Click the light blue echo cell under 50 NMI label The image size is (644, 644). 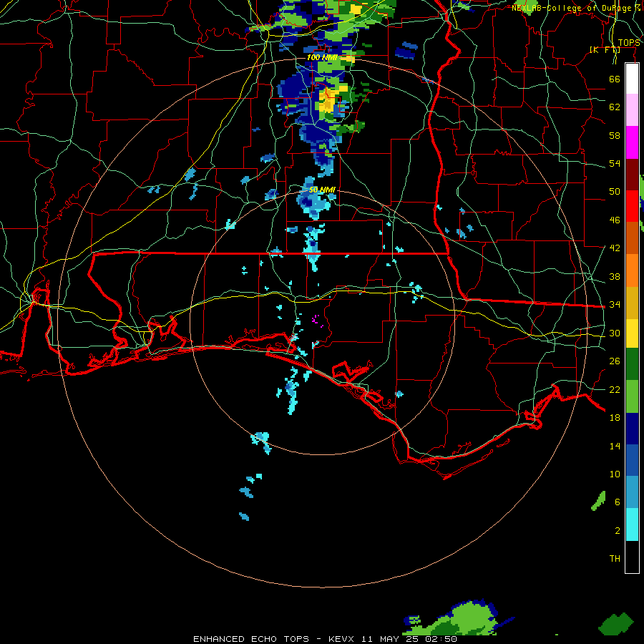pyautogui.click(x=315, y=200)
